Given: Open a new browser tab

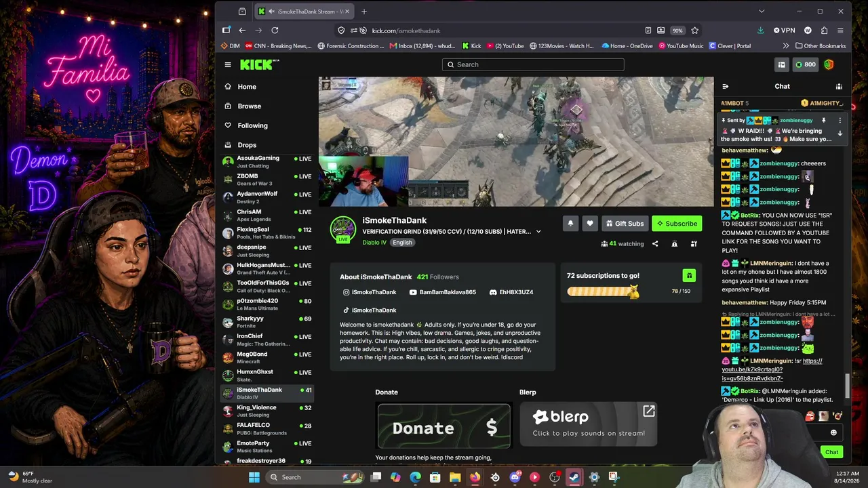Looking at the screenshot, I should coord(364,12).
